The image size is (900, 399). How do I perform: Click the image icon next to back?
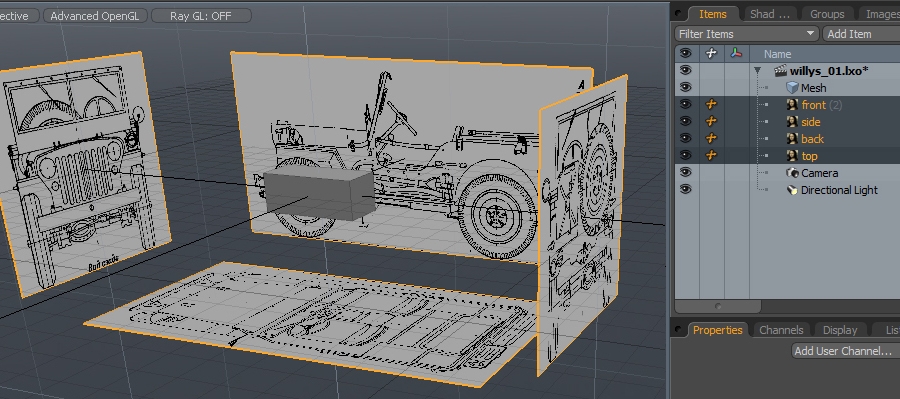coord(793,139)
